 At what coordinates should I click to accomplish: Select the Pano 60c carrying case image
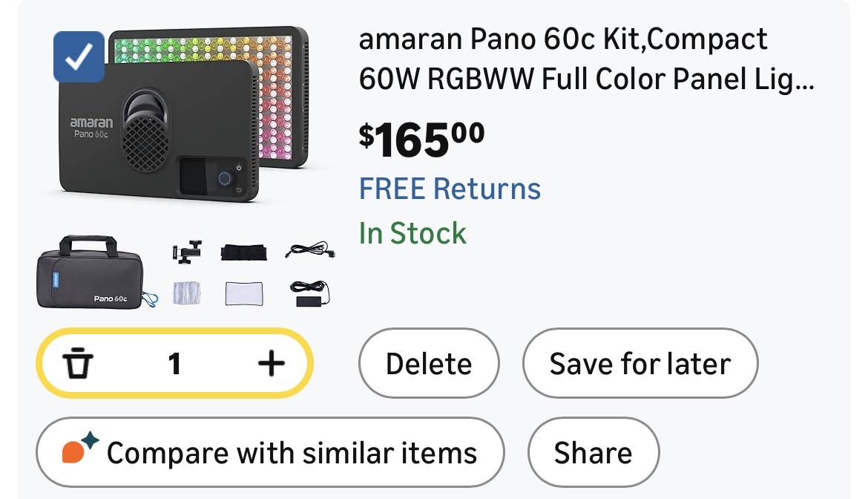pos(96,272)
